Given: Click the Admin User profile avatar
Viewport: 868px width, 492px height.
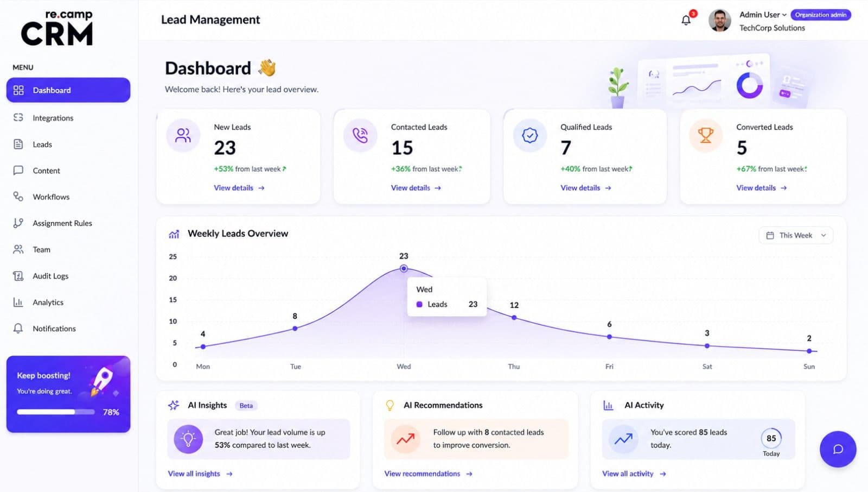Looking at the screenshot, I should [719, 21].
